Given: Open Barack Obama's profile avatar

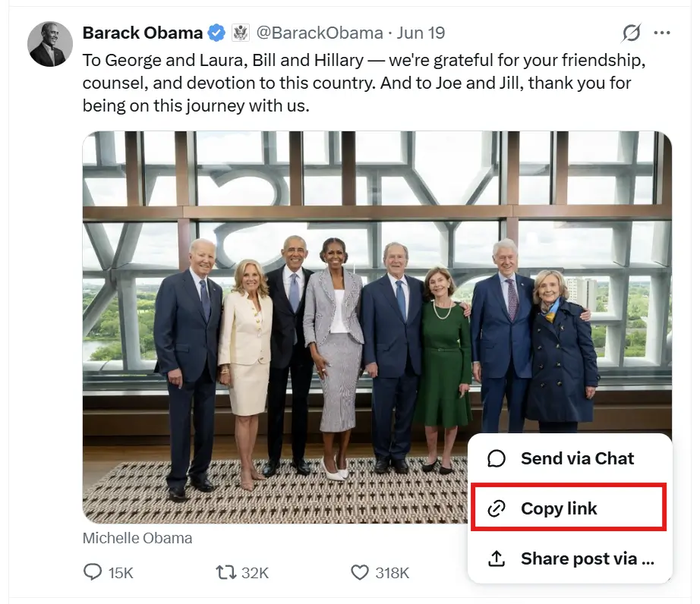Looking at the screenshot, I should tap(50, 44).
